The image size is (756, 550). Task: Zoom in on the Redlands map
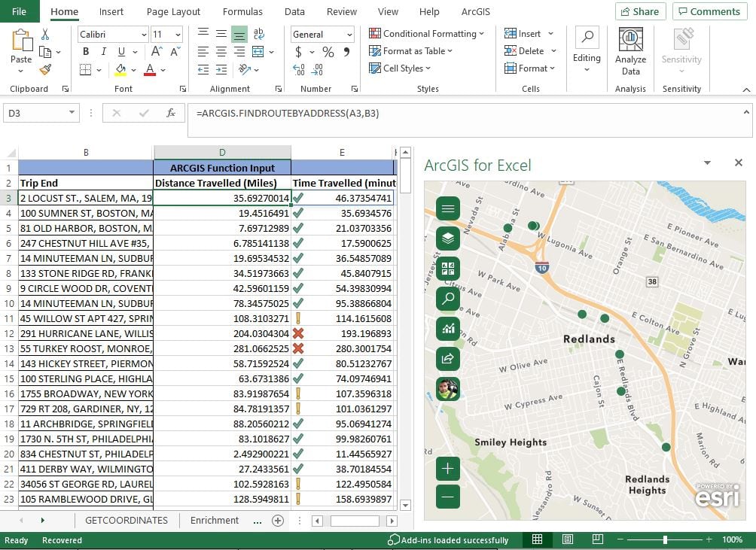(448, 469)
